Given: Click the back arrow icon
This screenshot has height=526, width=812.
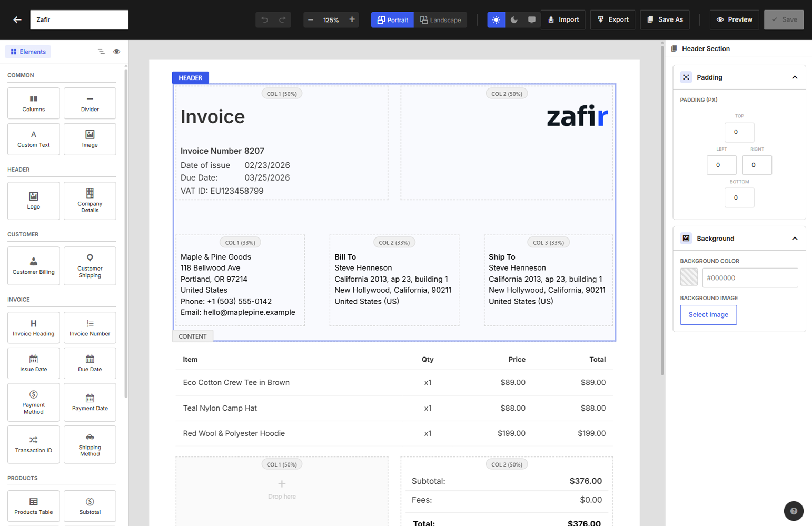Looking at the screenshot, I should pyautogui.click(x=17, y=20).
